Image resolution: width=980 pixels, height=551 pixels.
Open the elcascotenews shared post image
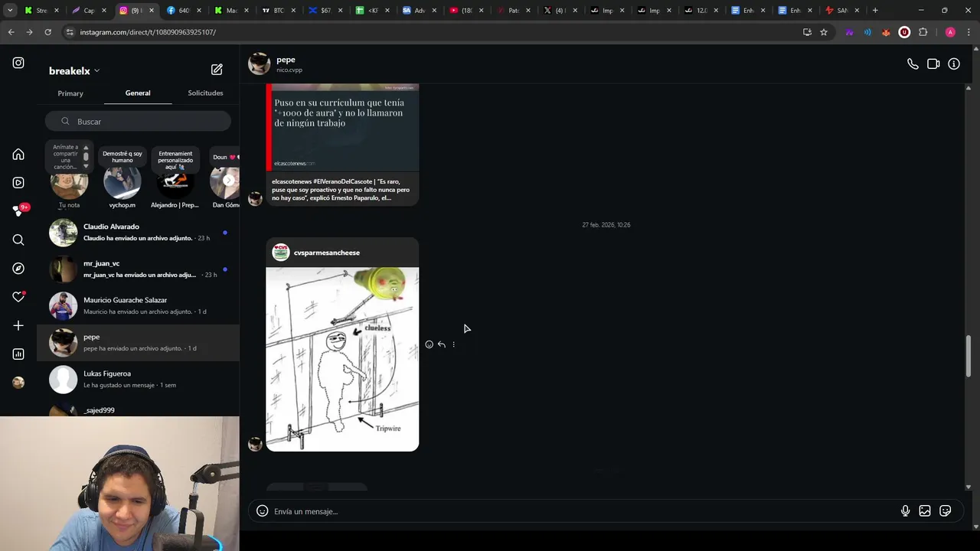[342, 127]
